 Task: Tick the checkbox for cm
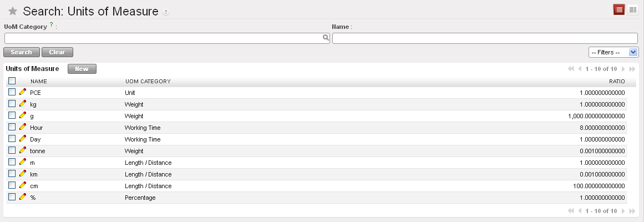12,185
